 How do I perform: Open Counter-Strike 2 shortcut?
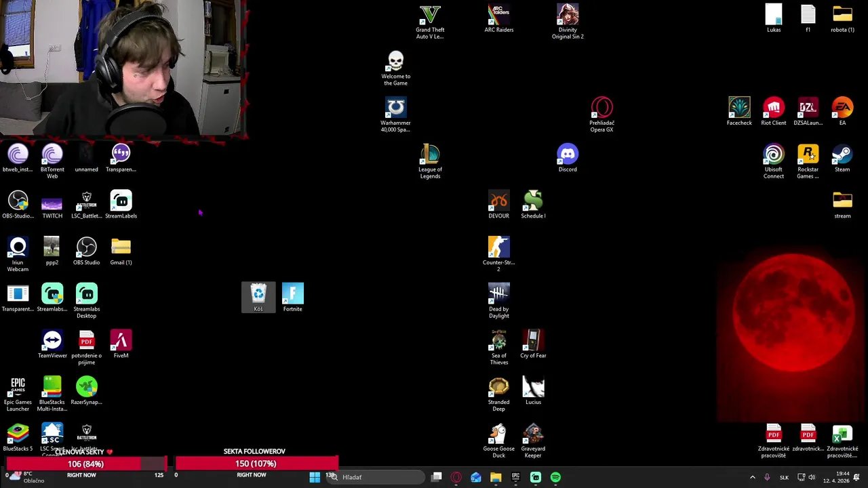click(x=498, y=254)
